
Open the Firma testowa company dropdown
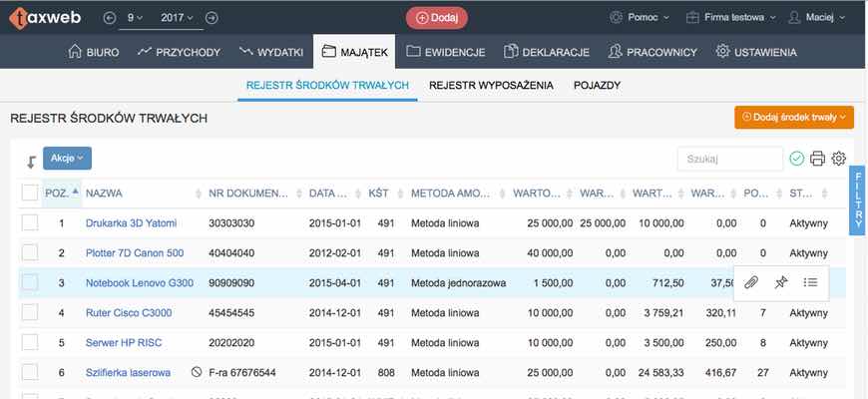point(725,18)
